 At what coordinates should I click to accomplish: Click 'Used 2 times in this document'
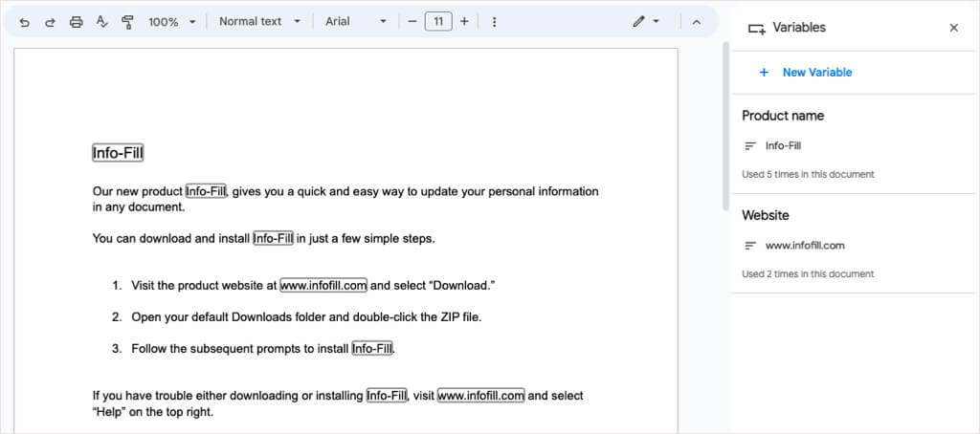(808, 274)
